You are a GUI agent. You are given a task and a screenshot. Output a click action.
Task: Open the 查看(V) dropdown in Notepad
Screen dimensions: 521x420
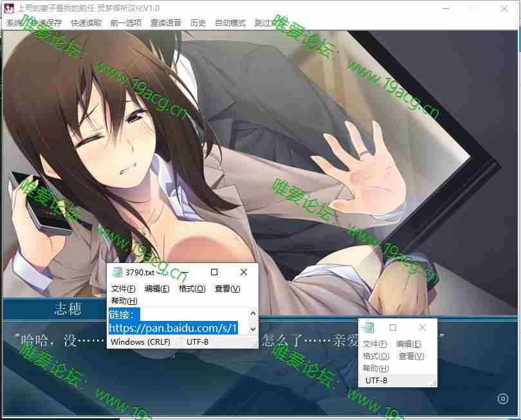(x=228, y=289)
